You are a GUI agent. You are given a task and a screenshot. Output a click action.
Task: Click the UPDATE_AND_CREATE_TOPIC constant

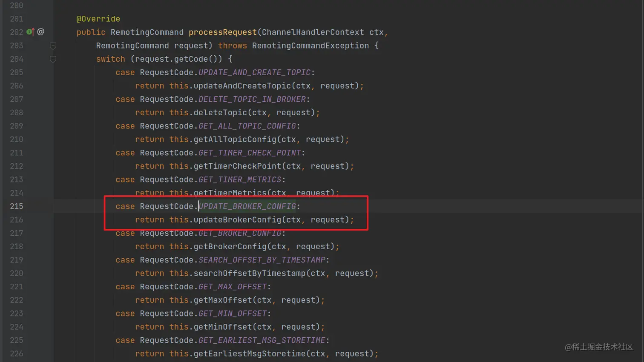tap(255, 72)
